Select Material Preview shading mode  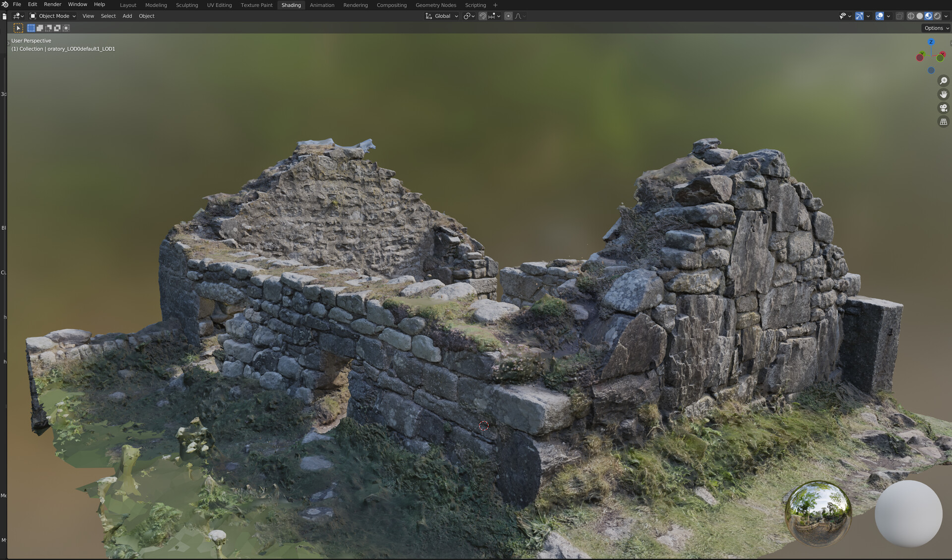928,16
